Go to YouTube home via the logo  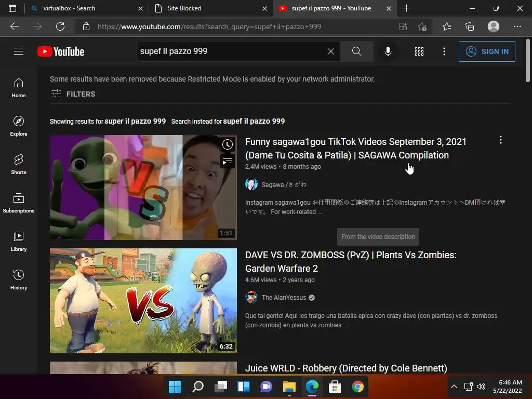click(61, 51)
